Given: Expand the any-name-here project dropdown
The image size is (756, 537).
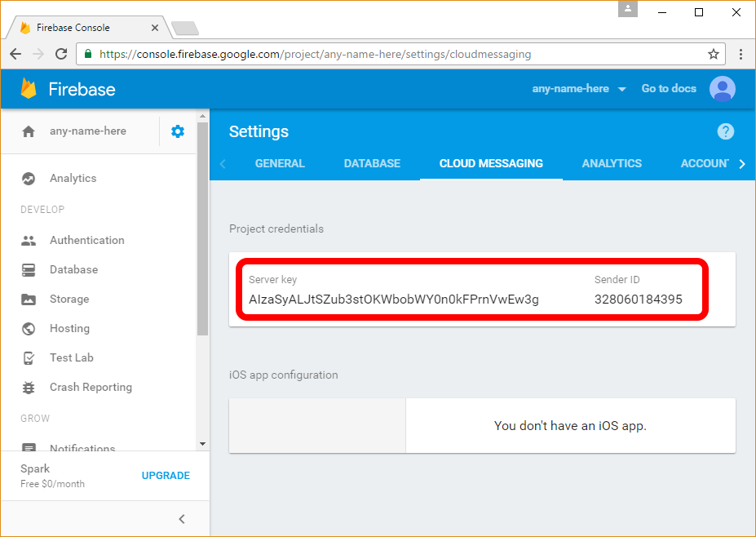Looking at the screenshot, I should pyautogui.click(x=622, y=89).
